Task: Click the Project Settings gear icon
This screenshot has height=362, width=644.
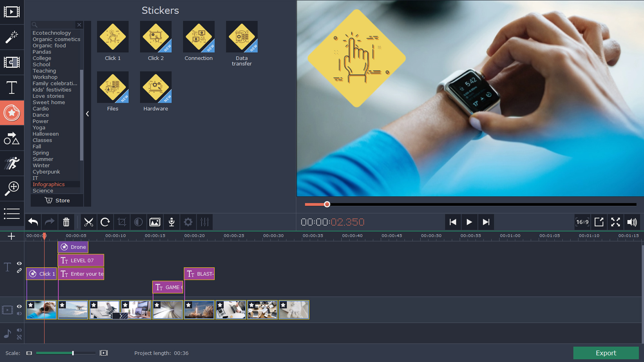Action: pyautogui.click(x=188, y=222)
